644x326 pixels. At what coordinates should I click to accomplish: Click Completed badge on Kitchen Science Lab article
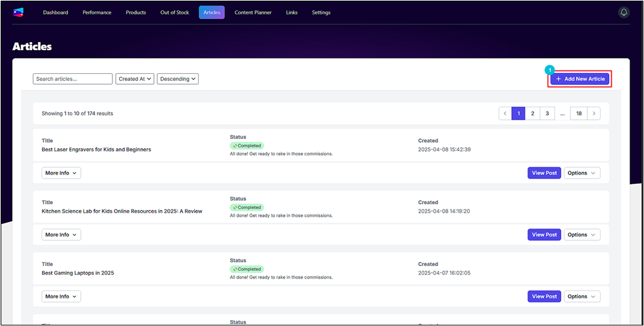pyautogui.click(x=247, y=207)
